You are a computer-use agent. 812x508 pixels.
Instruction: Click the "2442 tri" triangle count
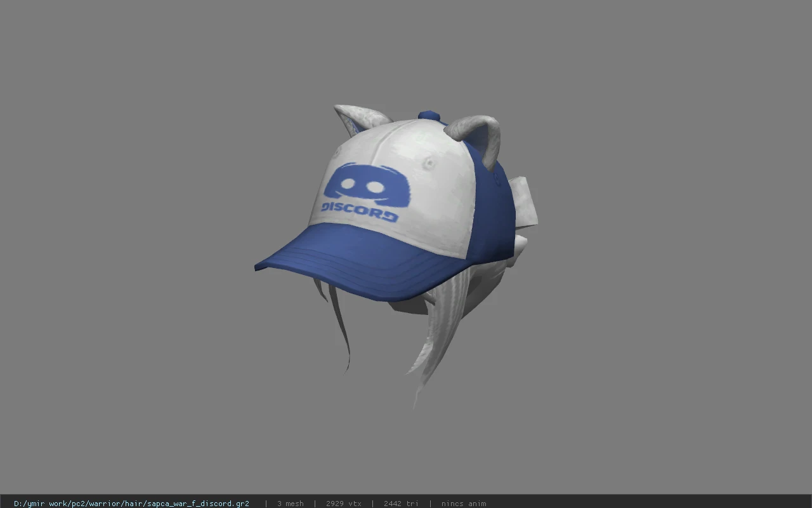401,504
